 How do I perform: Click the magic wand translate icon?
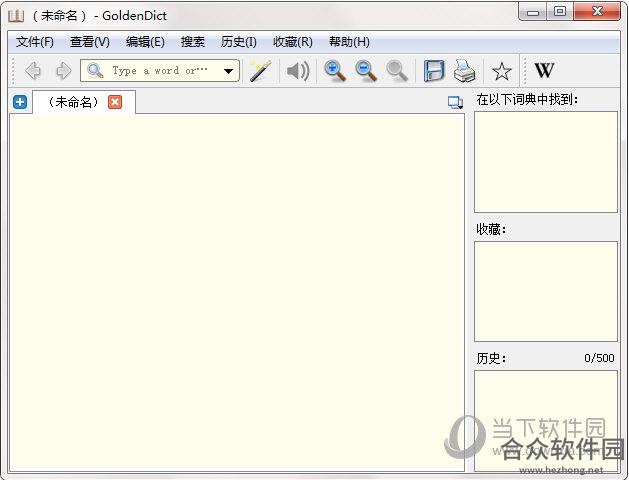260,71
